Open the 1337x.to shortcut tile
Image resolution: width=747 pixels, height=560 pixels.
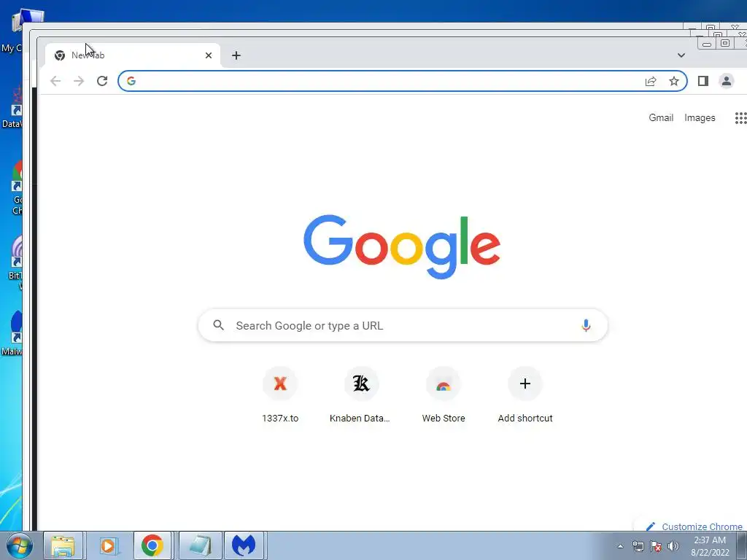280,395
